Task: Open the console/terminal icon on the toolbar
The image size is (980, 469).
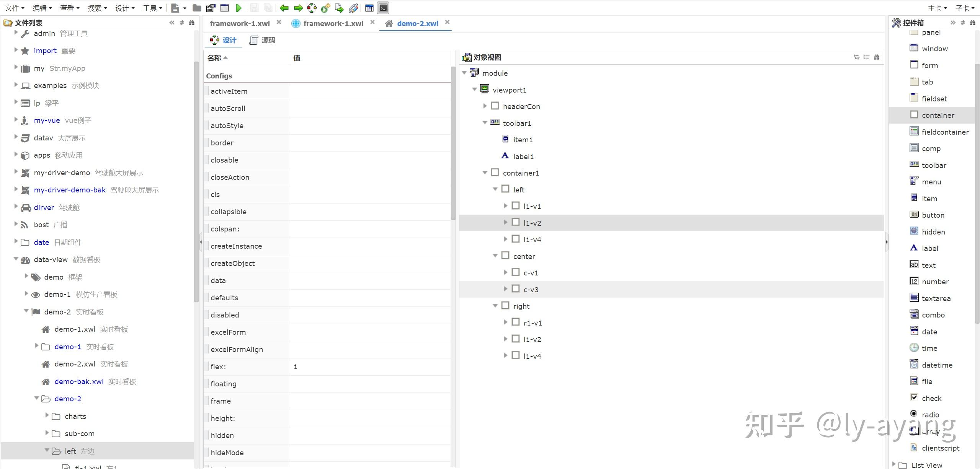Action: tap(383, 8)
